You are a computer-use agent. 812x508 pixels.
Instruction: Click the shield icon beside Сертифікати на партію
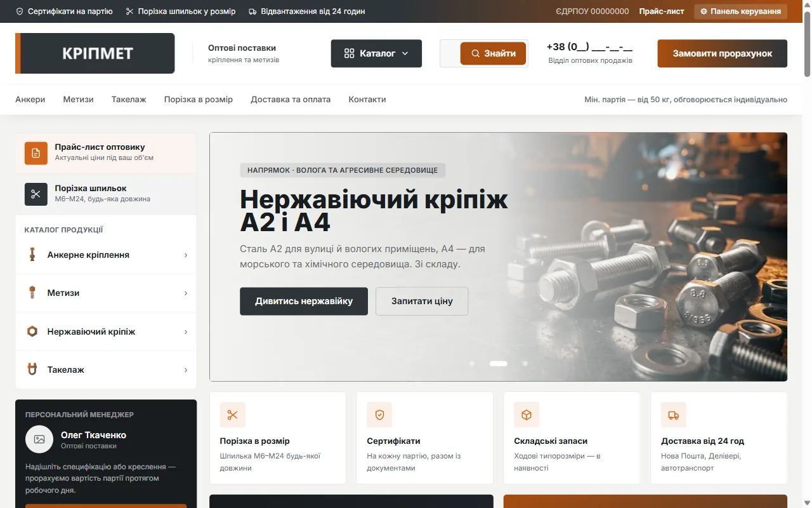tap(20, 11)
